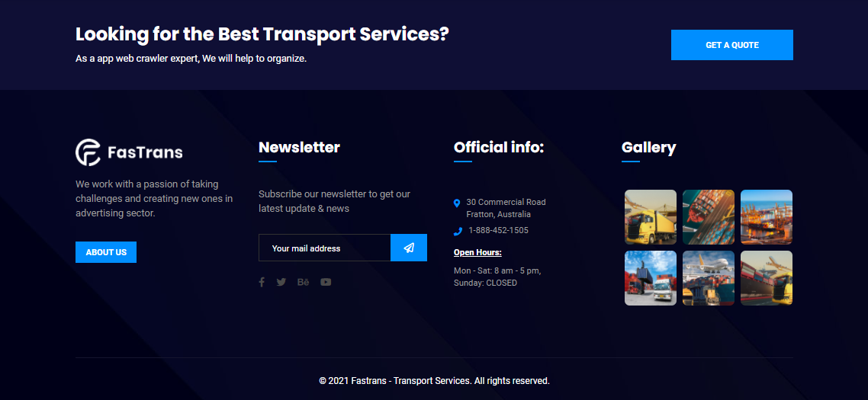Image resolution: width=868 pixels, height=400 pixels.
Task: Submit newsletter with paper plane button
Action: (x=409, y=248)
